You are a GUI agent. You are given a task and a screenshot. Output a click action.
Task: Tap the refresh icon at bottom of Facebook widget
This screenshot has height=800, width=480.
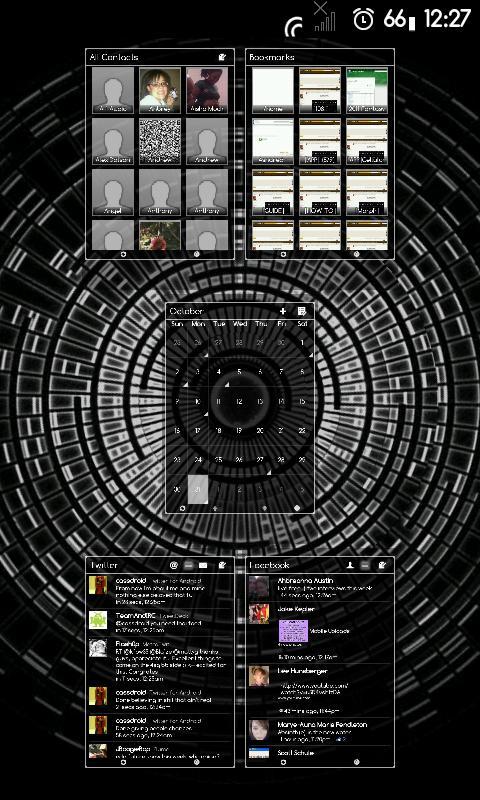click(x=283, y=762)
